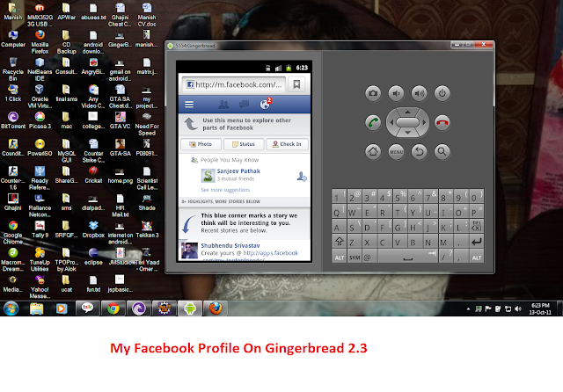Click the m.facebook.com URL address bar
This screenshot has width=563, height=392.
(x=234, y=84)
